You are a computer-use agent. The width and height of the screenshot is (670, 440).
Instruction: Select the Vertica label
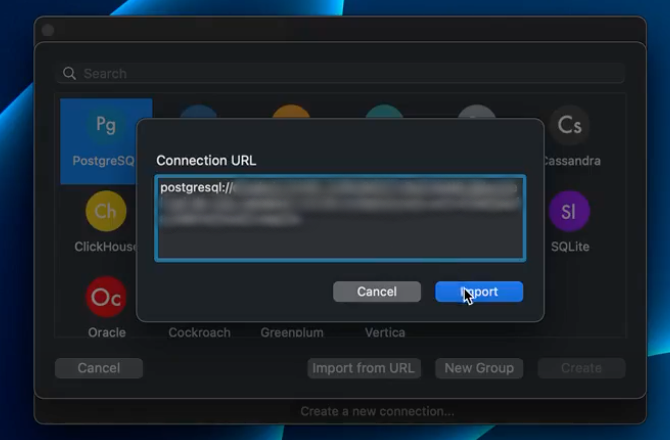(x=385, y=332)
